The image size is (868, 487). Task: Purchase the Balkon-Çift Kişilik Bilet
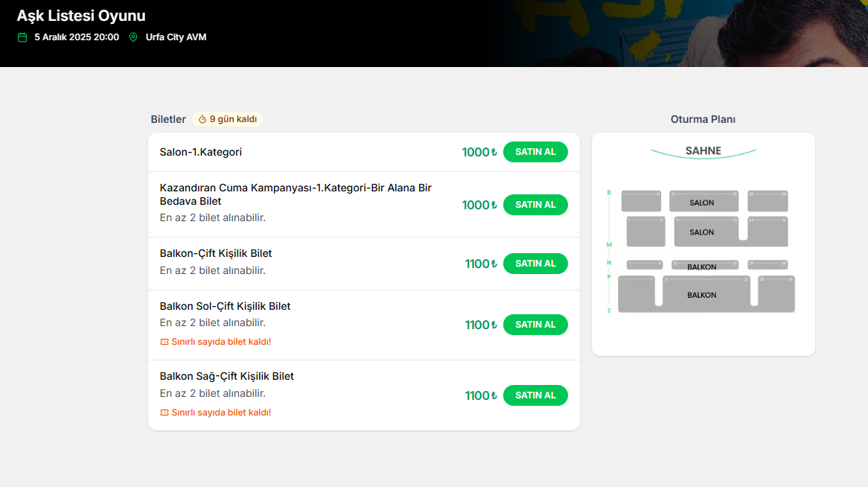point(534,264)
